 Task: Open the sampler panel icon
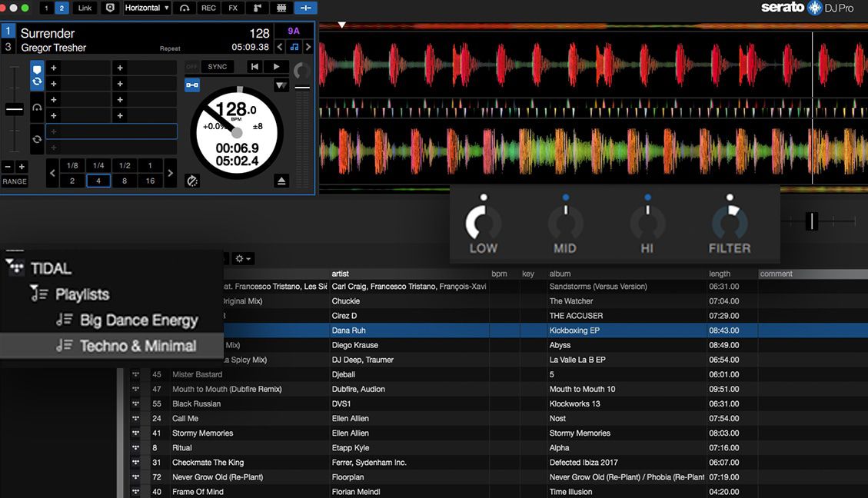pyautogui.click(x=282, y=8)
